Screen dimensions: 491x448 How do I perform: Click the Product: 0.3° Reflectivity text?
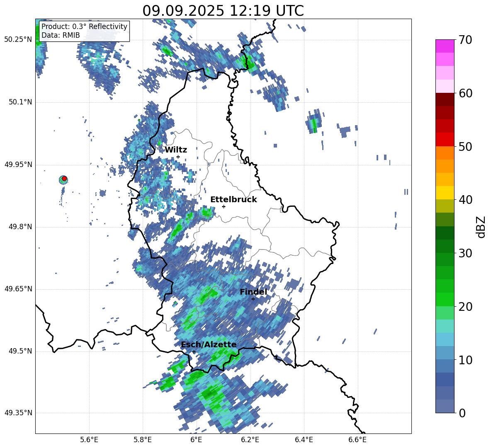click(84, 27)
